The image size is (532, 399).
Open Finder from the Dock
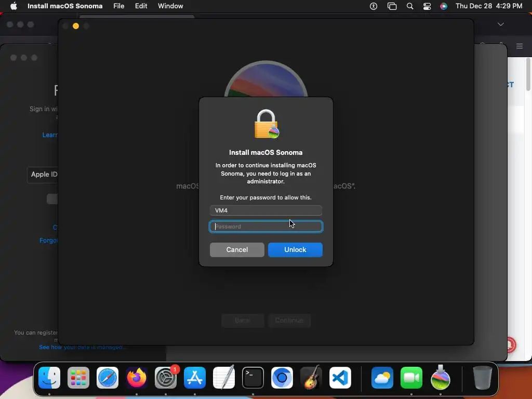click(x=49, y=377)
